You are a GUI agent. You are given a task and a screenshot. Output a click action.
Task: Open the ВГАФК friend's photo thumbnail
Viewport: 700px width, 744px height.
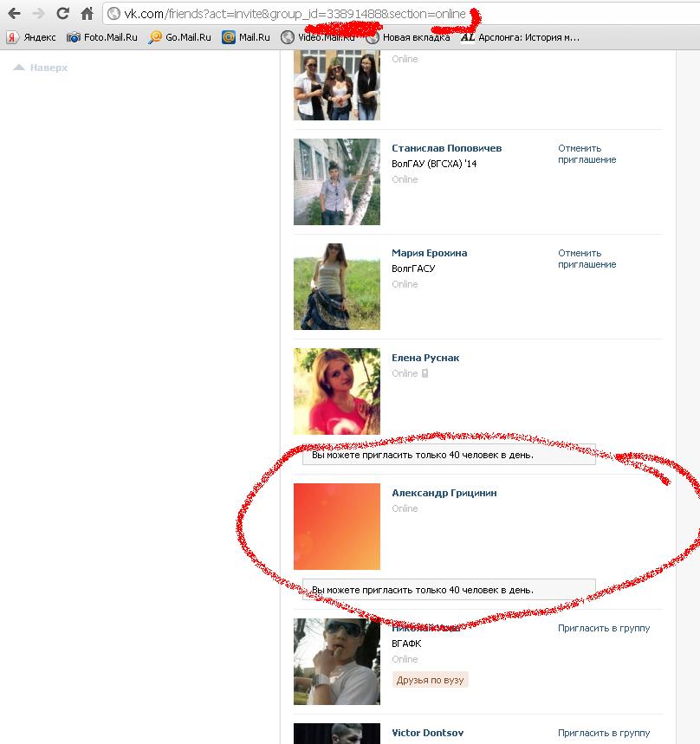(337, 662)
